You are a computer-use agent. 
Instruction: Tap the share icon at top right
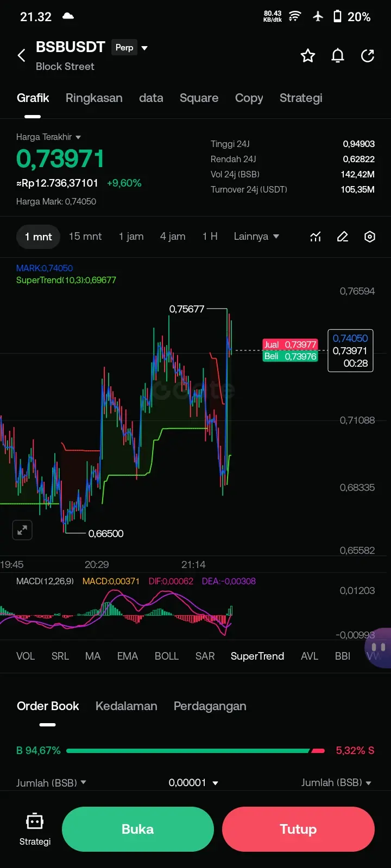pyautogui.click(x=368, y=55)
